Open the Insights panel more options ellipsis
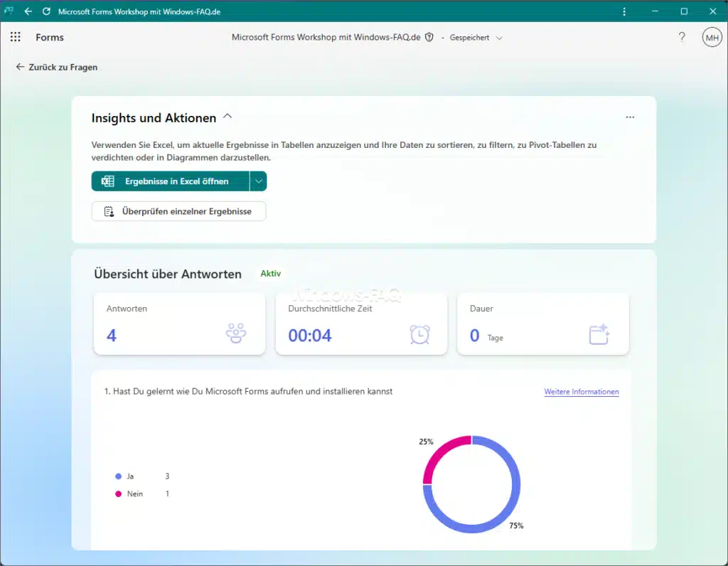728x566 pixels. tap(630, 117)
